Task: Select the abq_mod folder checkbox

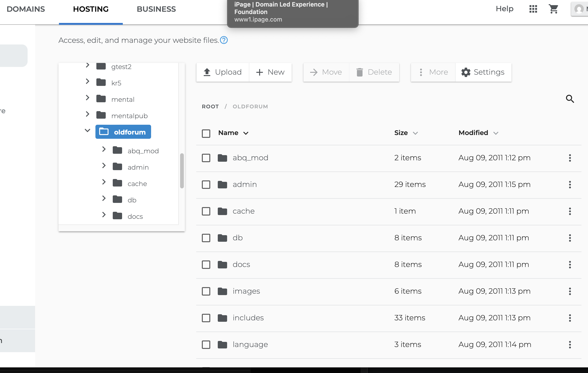Action: [x=206, y=158]
